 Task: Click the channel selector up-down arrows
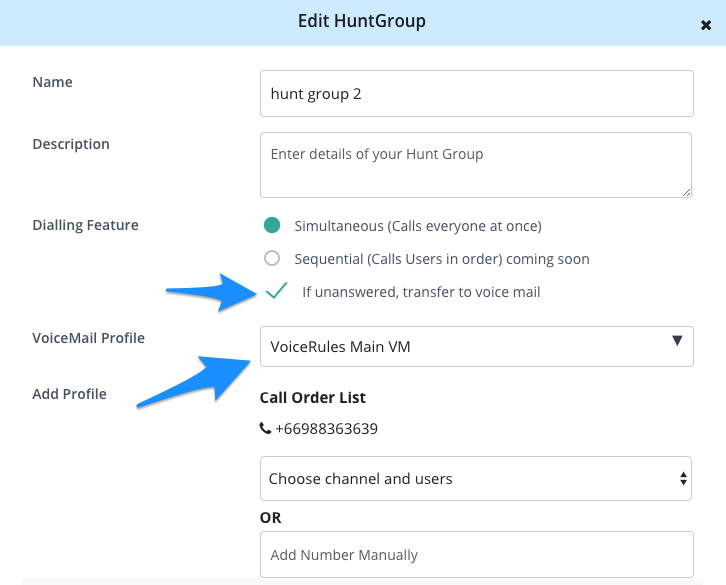click(x=683, y=478)
